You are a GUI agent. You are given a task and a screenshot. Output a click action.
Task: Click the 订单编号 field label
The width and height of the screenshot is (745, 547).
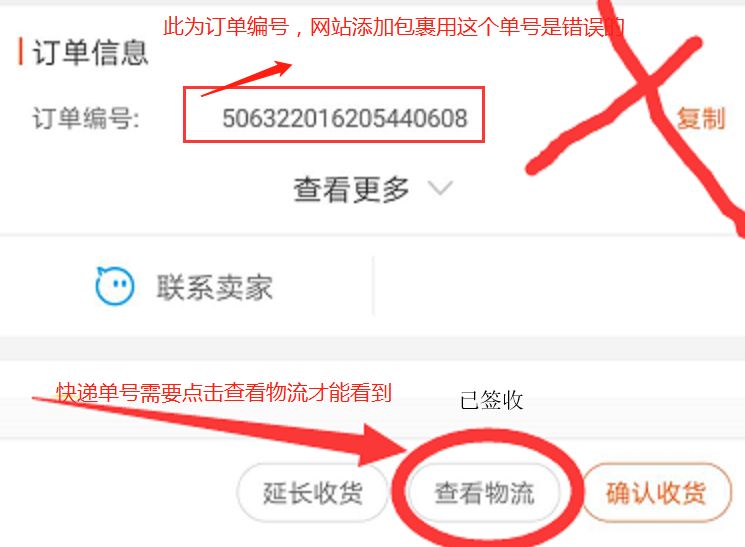[86, 118]
